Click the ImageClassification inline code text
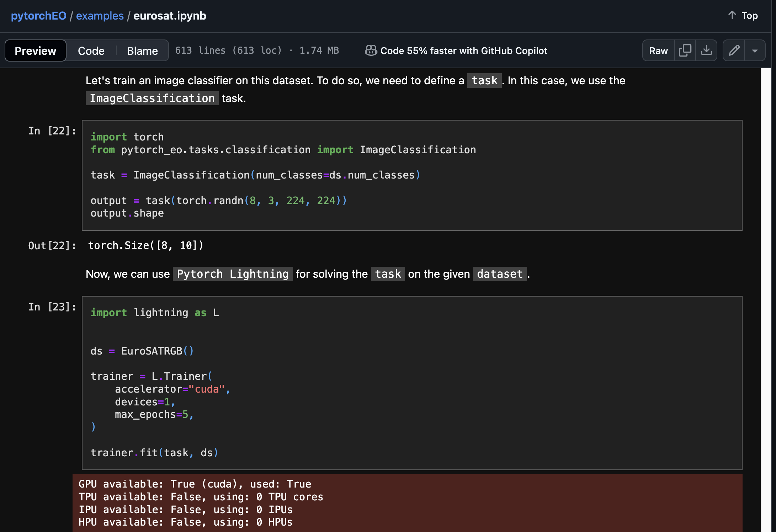This screenshot has height=532, width=776. pos(152,98)
